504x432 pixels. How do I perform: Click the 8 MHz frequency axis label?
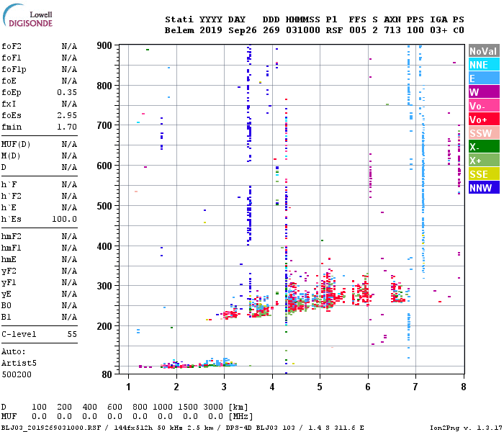463,387
